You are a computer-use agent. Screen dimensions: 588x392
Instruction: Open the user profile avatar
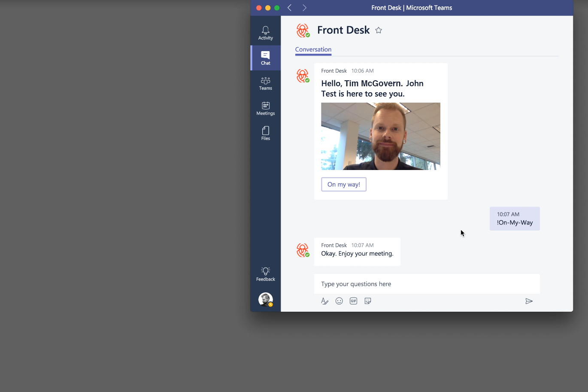click(x=265, y=299)
